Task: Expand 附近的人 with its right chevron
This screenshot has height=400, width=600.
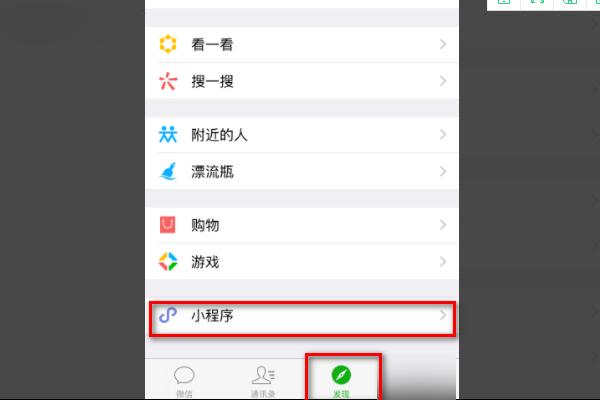Action: tap(443, 134)
